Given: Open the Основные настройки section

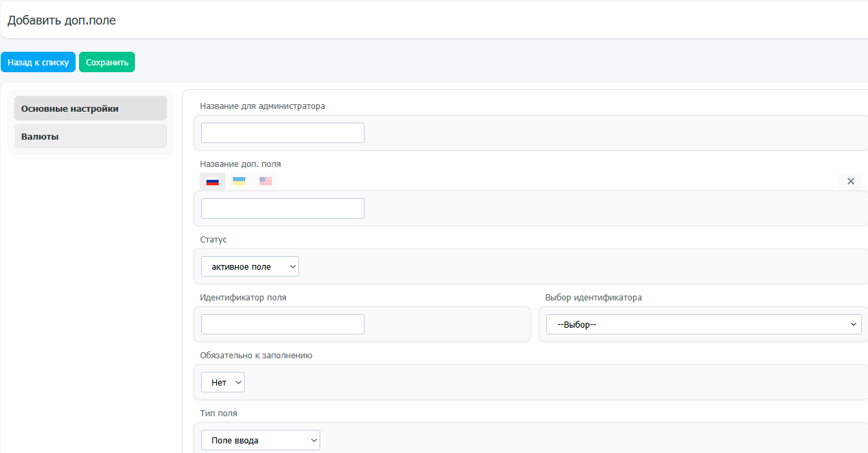Looking at the screenshot, I should (x=91, y=108).
